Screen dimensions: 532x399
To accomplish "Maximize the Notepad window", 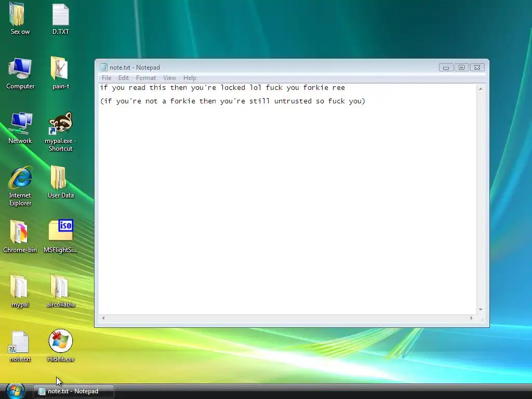I will pos(461,68).
